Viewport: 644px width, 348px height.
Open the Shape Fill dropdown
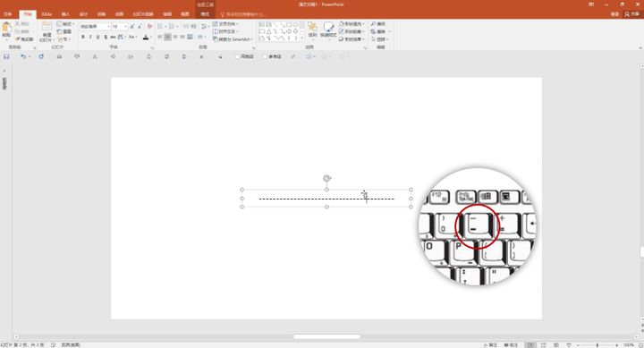coord(352,24)
